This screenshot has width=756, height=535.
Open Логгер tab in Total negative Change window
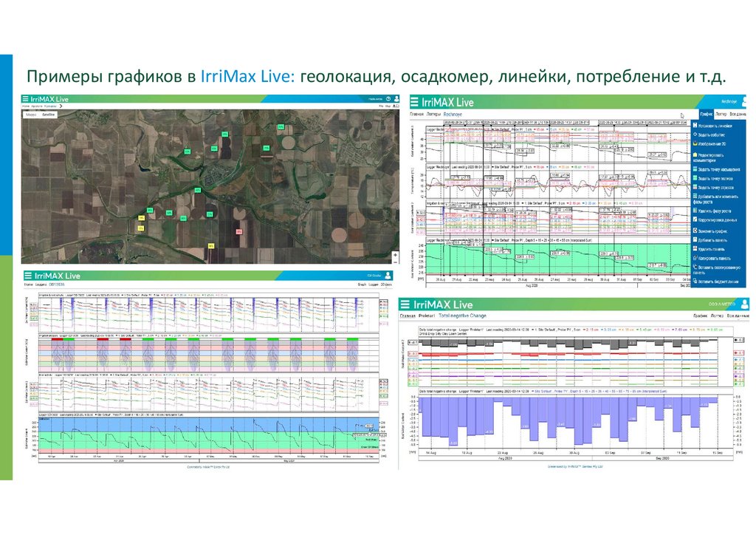[x=718, y=316]
